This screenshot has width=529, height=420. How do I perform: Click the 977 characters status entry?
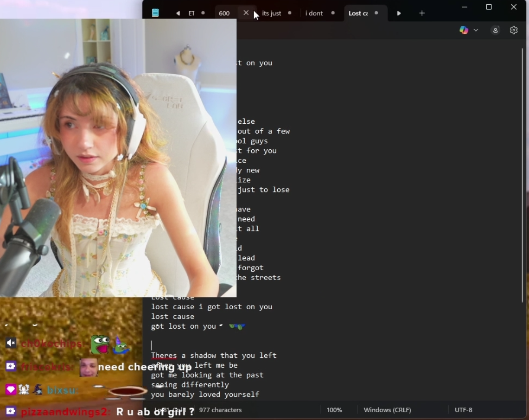pyautogui.click(x=220, y=410)
